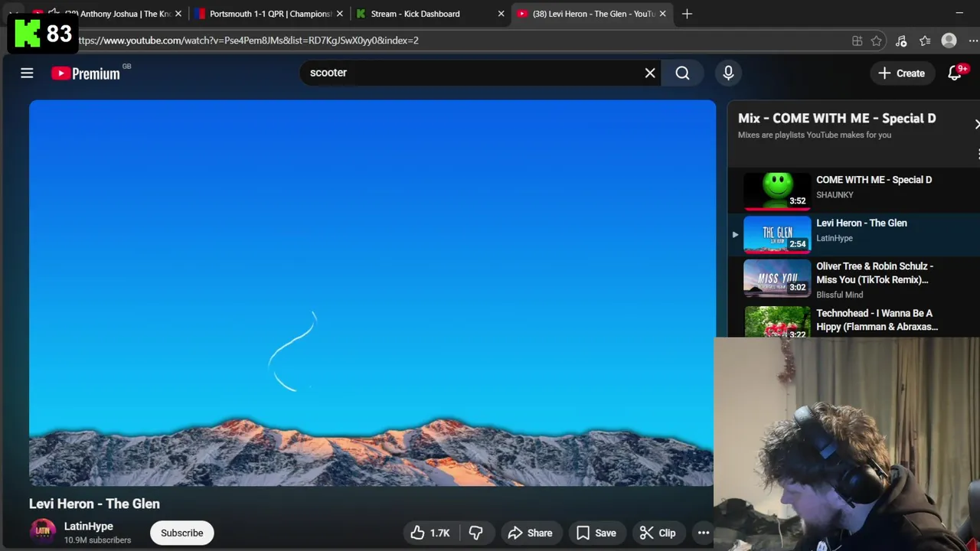Select Levi Heron - The Glen thumbnail in mix

[777, 234]
